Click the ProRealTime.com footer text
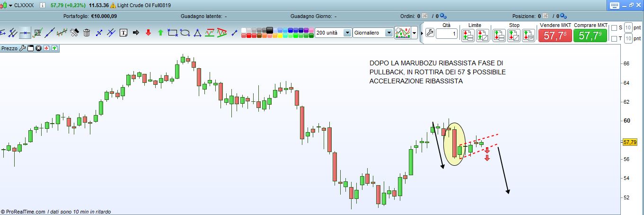The image size is (644, 215). 23,212
